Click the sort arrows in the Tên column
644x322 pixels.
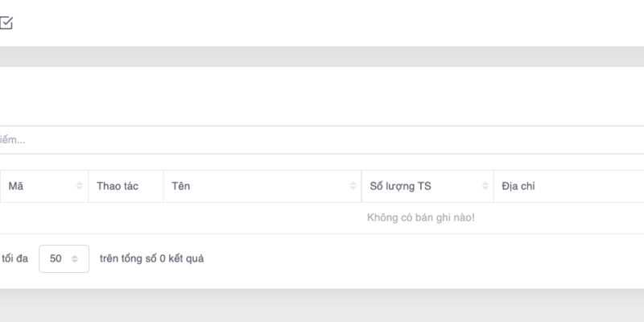pyautogui.click(x=353, y=186)
